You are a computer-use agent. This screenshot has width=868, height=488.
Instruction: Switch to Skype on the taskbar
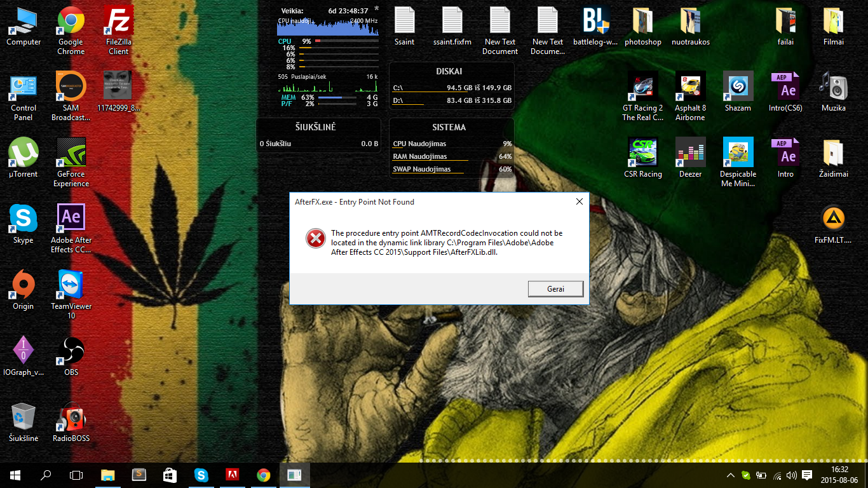[x=201, y=475]
